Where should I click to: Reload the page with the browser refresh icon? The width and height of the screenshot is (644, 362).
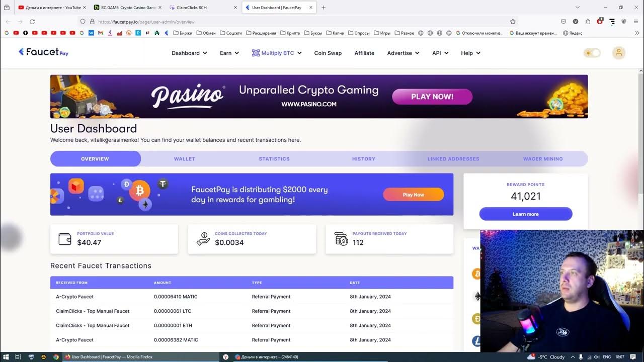(x=32, y=22)
